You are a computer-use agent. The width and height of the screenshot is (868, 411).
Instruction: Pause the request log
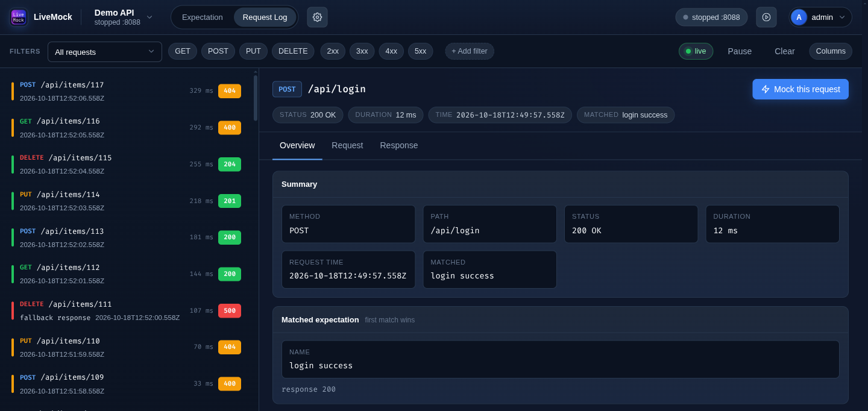point(740,51)
